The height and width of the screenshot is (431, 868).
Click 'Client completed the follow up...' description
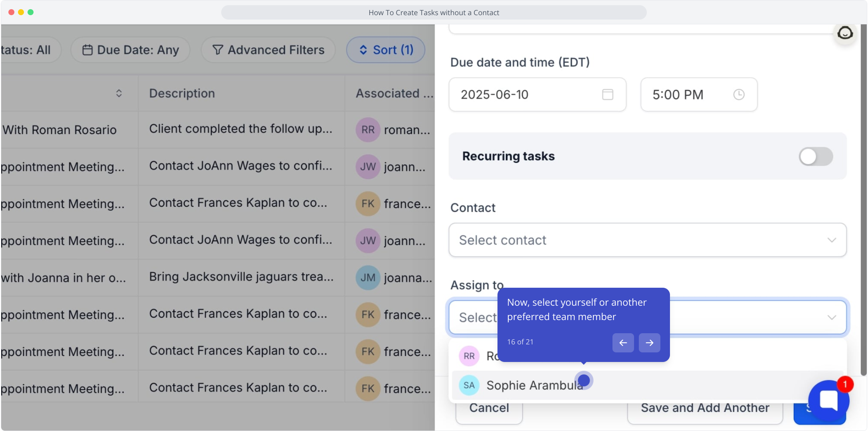241,129
